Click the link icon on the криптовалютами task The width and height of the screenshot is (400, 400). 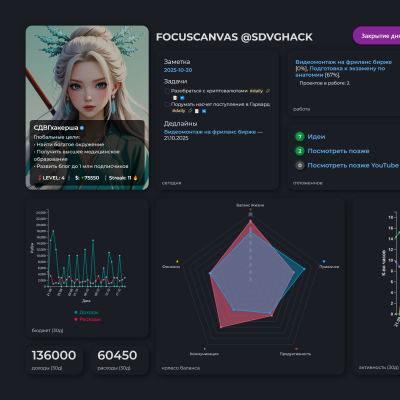tap(268, 91)
